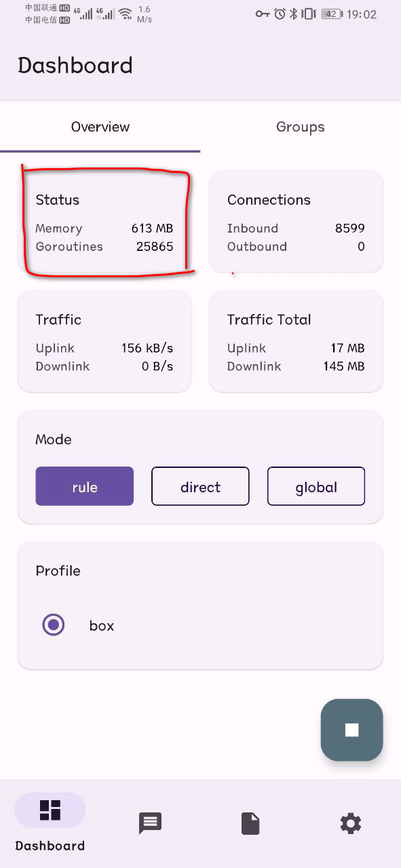The width and height of the screenshot is (401, 868).
Task: Select rule mode chip
Action: tap(84, 486)
